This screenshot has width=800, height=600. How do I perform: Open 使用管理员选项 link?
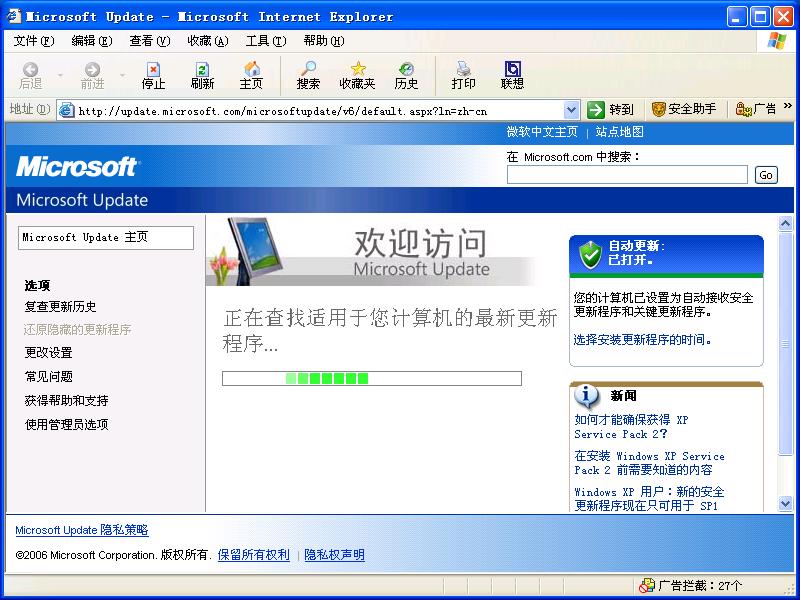tap(66, 424)
